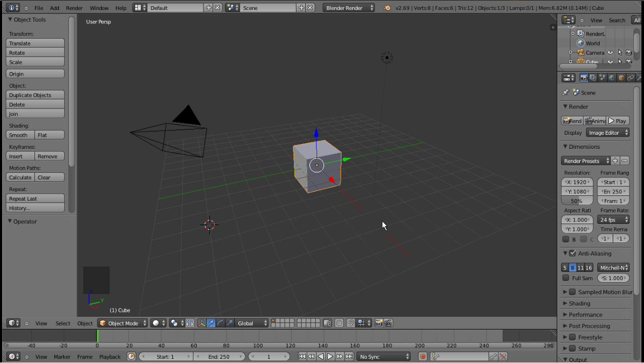The width and height of the screenshot is (644, 363).
Task: Open the Scene properties tab icon
Action: (x=603, y=78)
